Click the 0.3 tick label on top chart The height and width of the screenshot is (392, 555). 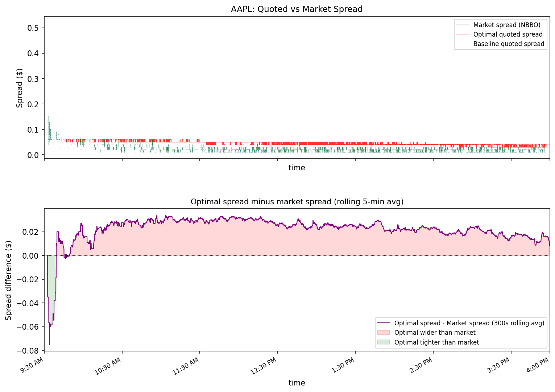(33, 79)
